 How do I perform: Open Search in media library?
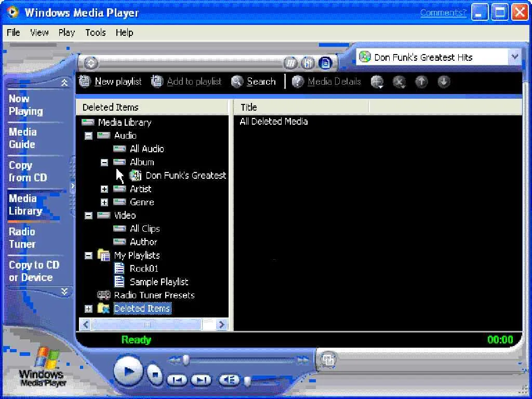pos(253,82)
